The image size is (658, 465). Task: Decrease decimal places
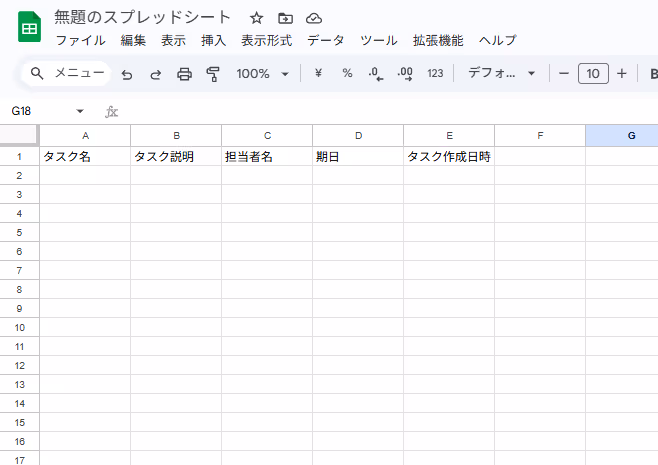[x=376, y=74]
